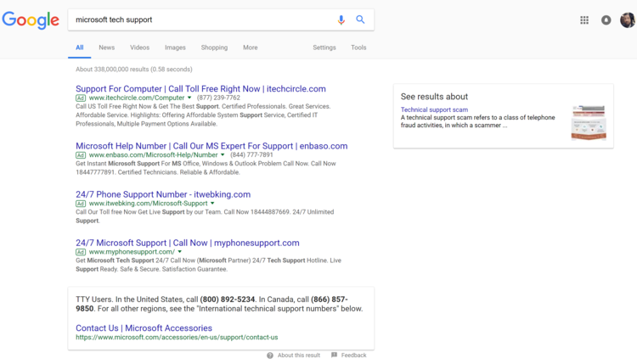Start voice search with microphone icon
Screen dimensions: 637x364
pyautogui.click(x=341, y=20)
